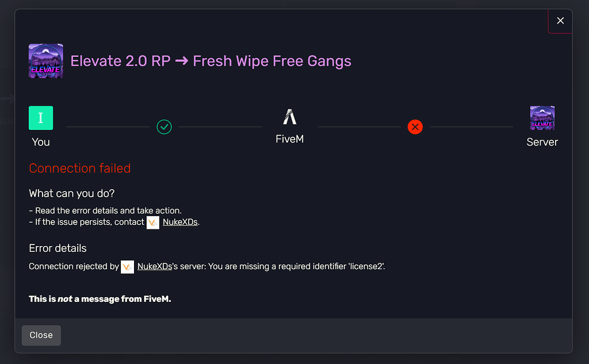
Task: Open NukeXDs link after 'contact'
Action: pos(180,222)
